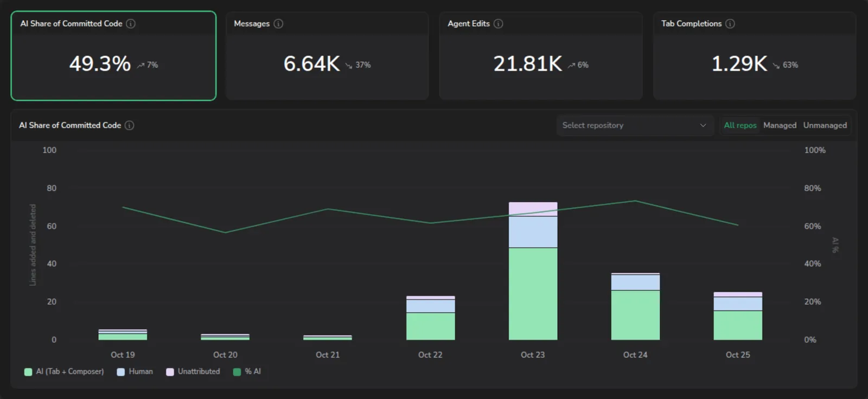This screenshot has height=399, width=868.
Task: Click the Oct 21 x-axis label
Action: [328, 355]
